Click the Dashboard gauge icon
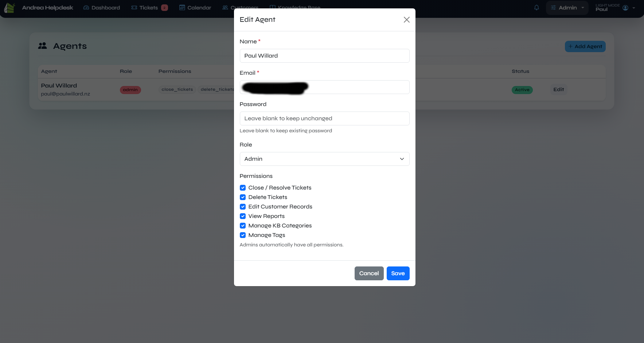Screen dimensions: 644x343 86,8
